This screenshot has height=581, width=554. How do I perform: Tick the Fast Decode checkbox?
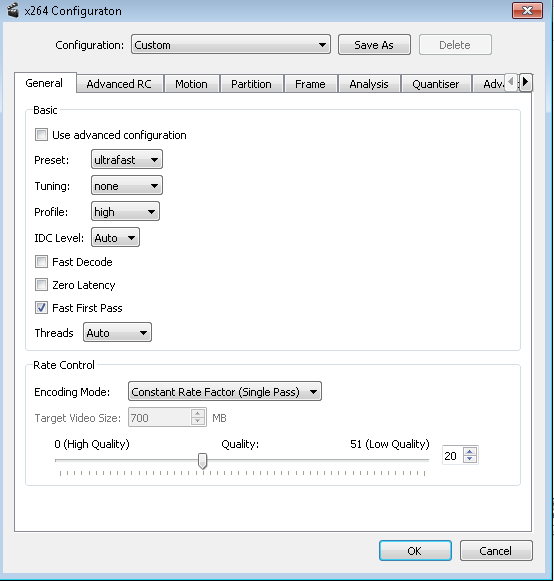click(x=41, y=262)
